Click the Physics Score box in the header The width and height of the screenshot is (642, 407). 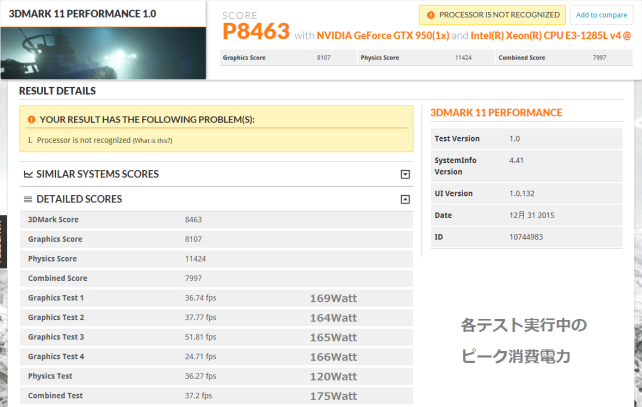click(x=424, y=57)
